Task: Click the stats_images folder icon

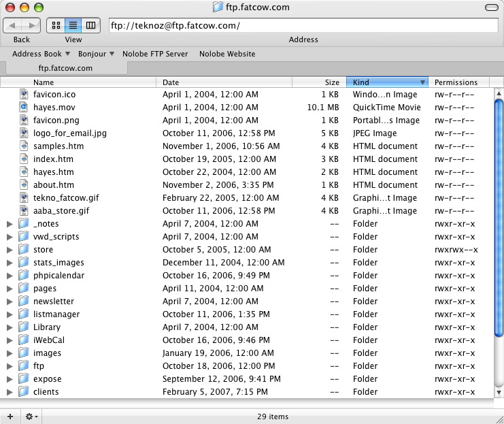Action: [x=23, y=262]
